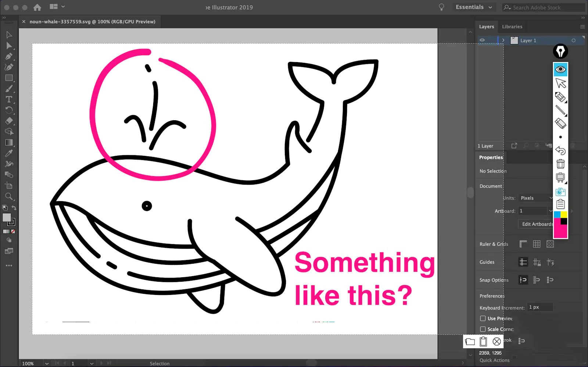This screenshot has height=367, width=588.
Task: Toggle Layer 1 visibility eye
Action: click(482, 40)
